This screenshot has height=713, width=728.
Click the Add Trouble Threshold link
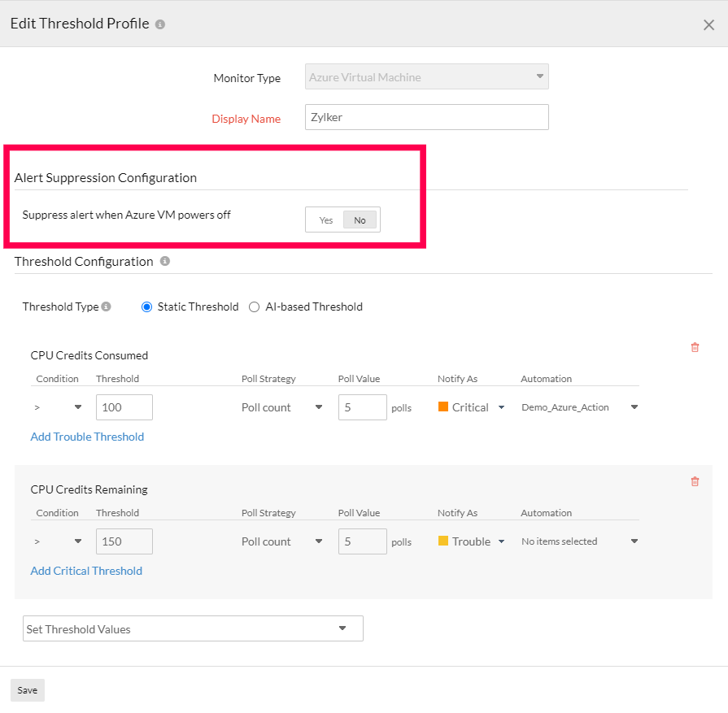(87, 437)
